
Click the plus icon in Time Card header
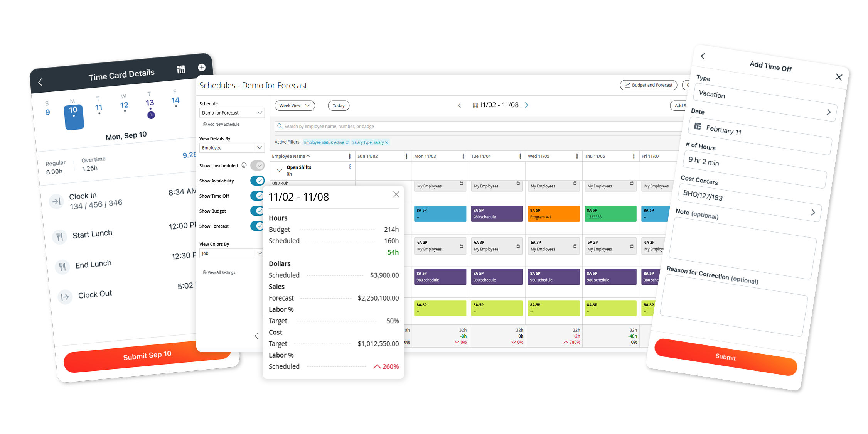tap(202, 68)
